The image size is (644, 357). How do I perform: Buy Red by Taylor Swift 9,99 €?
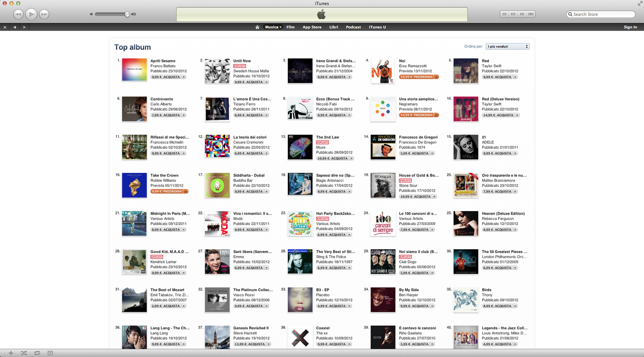(x=497, y=77)
